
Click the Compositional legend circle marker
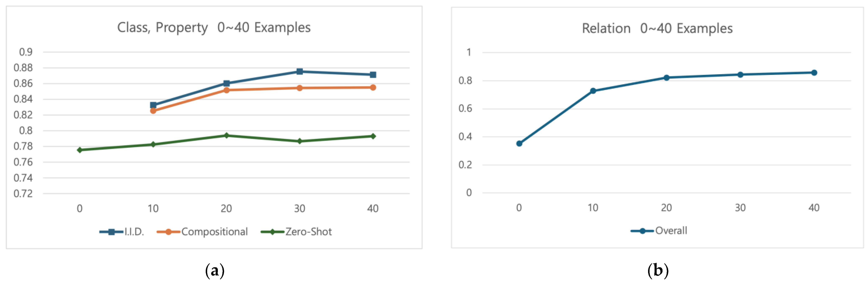[x=168, y=232]
